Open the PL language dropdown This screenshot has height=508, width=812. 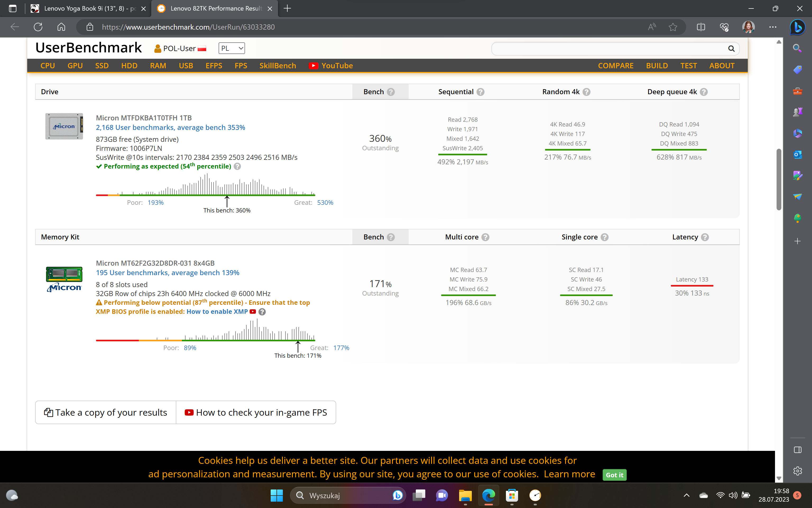point(232,48)
